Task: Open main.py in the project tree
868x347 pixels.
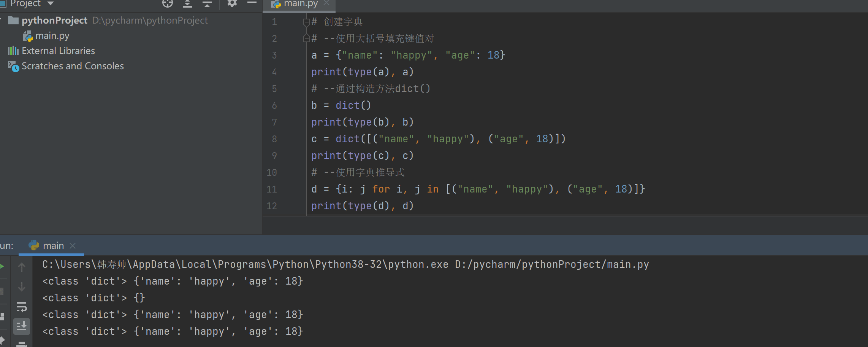Action: pyautogui.click(x=52, y=36)
